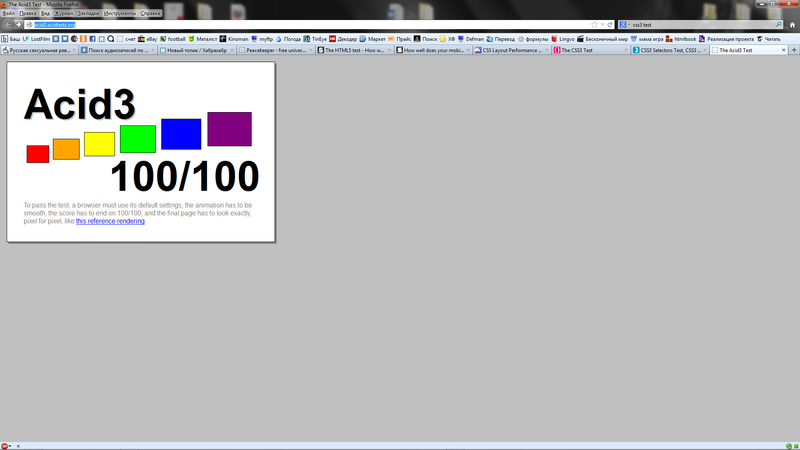800x450 pixels.
Task: Open the Журнал menu
Action: click(64, 13)
